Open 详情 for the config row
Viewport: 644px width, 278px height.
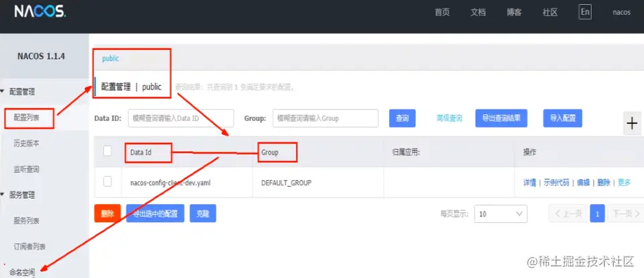pos(529,183)
